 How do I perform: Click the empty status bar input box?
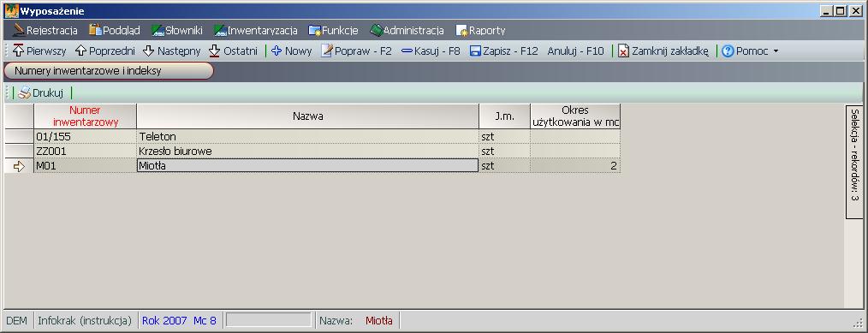tap(269, 319)
